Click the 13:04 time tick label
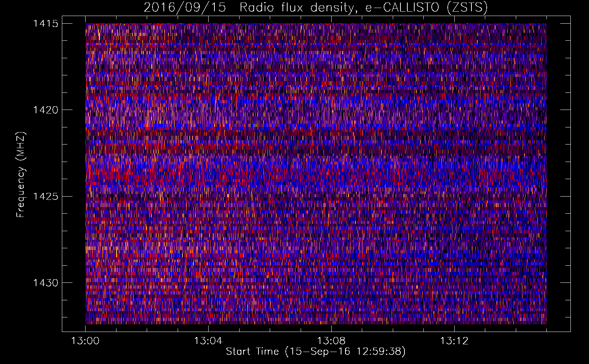 point(208,341)
